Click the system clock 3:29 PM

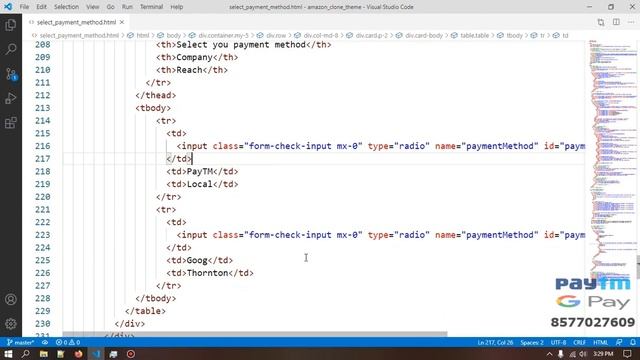click(x=603, y=354)
